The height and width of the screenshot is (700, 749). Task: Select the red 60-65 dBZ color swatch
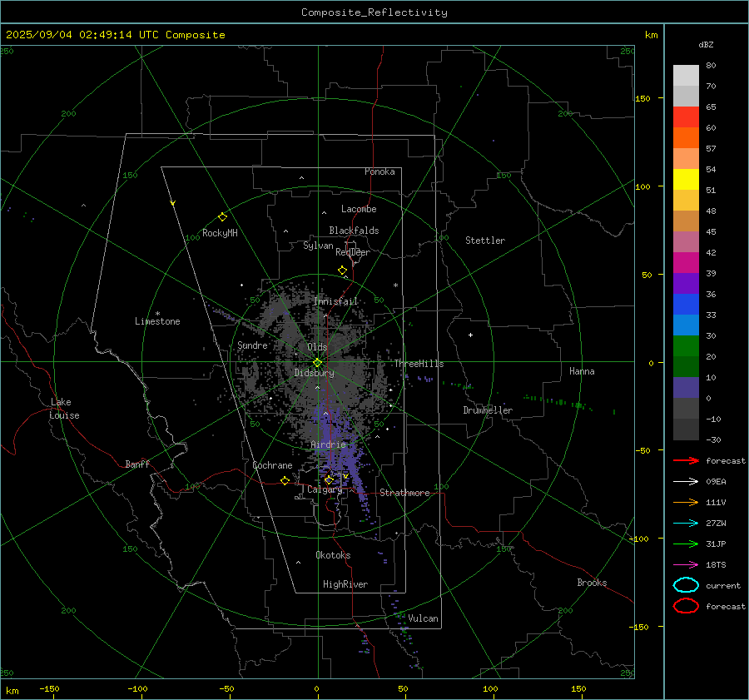(686, 117)
